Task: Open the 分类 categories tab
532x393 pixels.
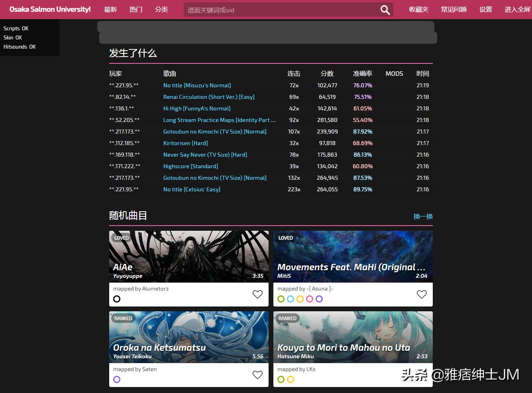Action: click(x=161, y=10)
